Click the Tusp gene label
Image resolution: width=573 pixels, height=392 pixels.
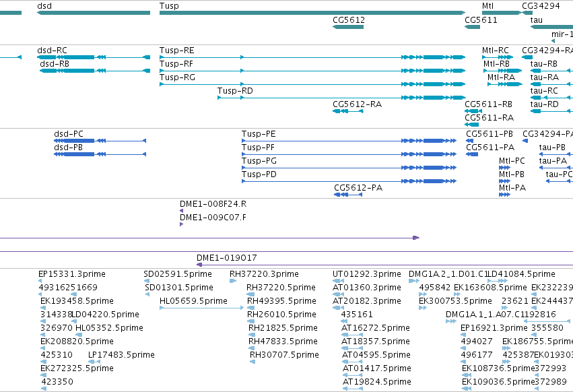pos(169,6)
